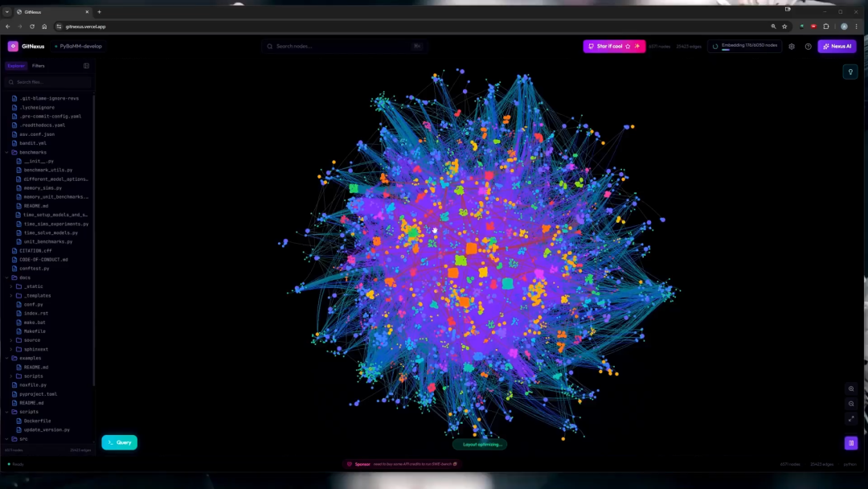This screenshot has width=868, height=489.
Task: Close the GitNexus browser tab
Action: pyautogui.click(x=87, y=11)
